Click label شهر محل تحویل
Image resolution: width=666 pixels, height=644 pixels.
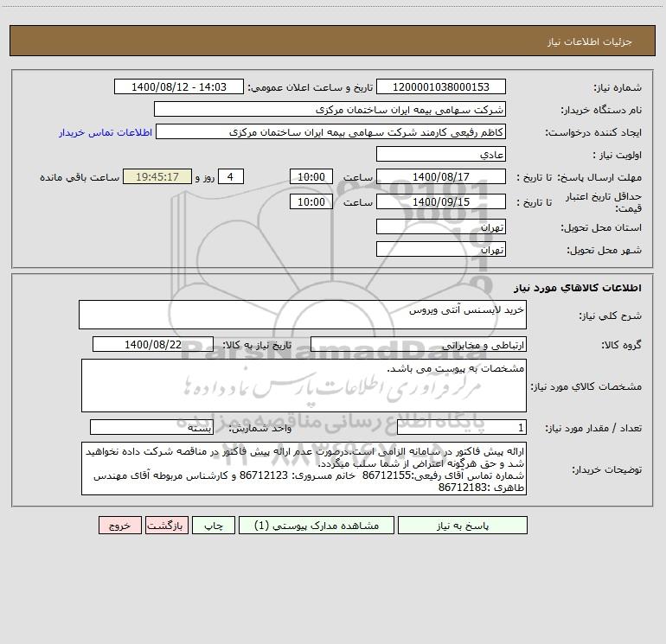604,251
